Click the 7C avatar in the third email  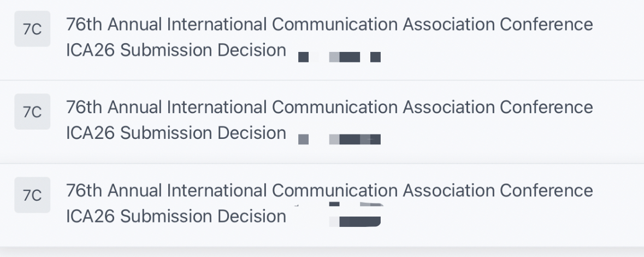click(32, 195)
